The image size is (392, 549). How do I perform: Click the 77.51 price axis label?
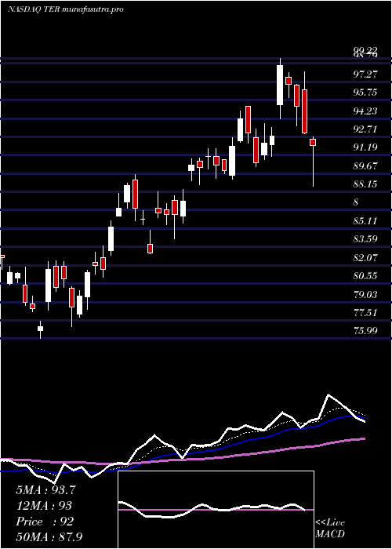pos(365,313)
